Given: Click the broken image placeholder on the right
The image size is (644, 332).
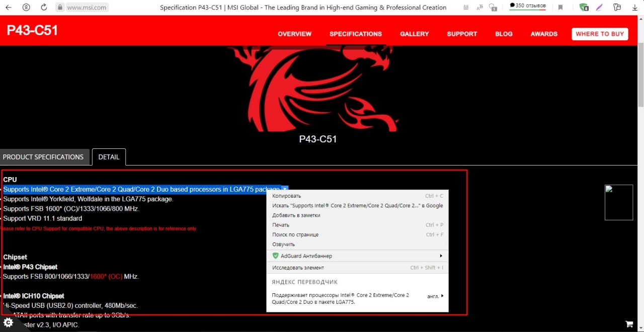Looking at the screenshot, I should click(x=619, y=202).
